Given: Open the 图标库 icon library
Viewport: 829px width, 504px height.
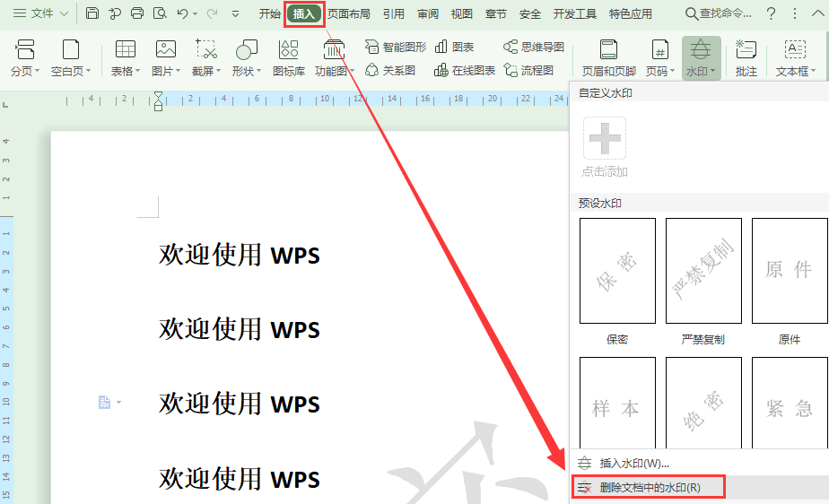Looking at the screenshot, I should coord(289,57).
